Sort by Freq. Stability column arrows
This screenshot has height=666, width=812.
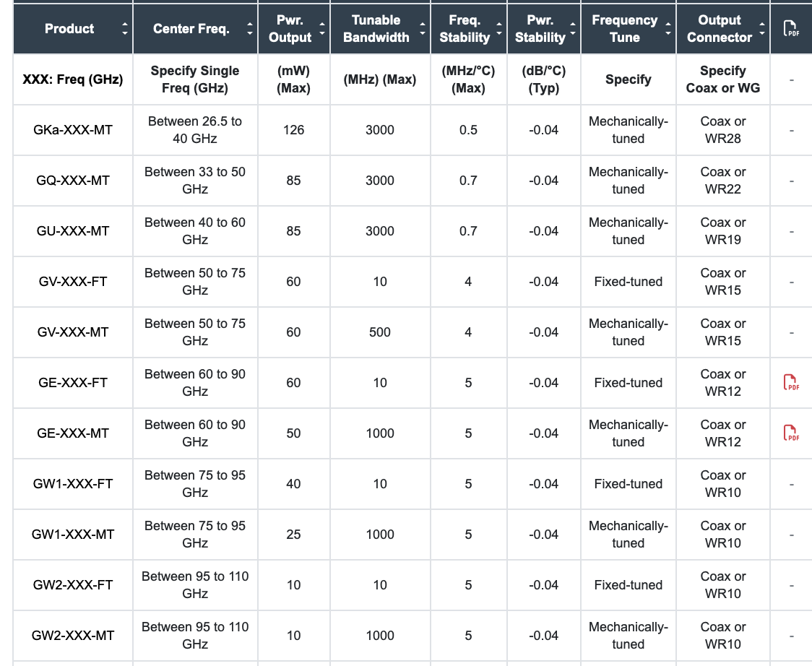(500, 29)
